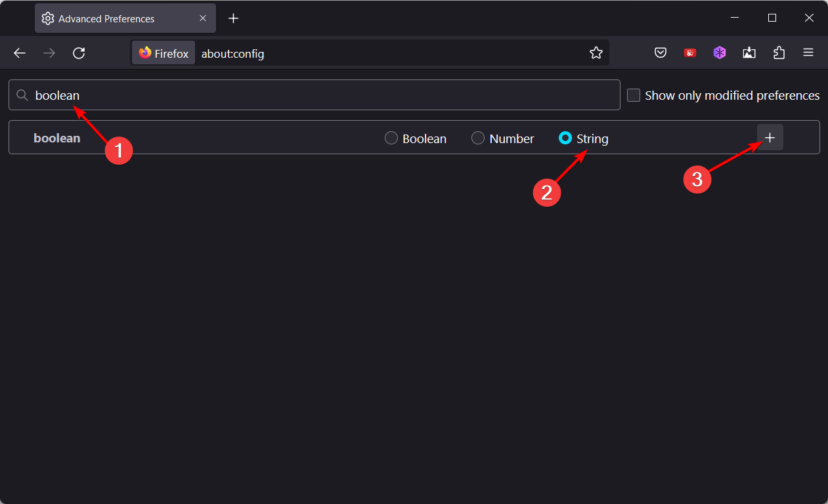Open the red extension icon in toolbar

click(690, 53)
